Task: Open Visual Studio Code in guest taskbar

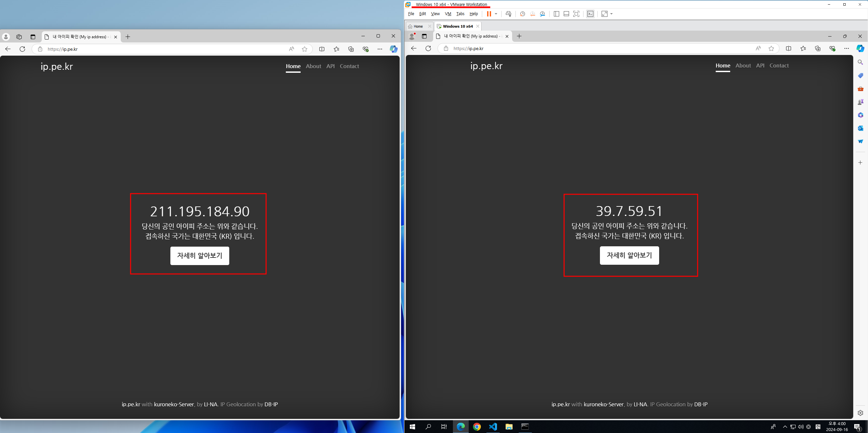Action: (493, 427)
